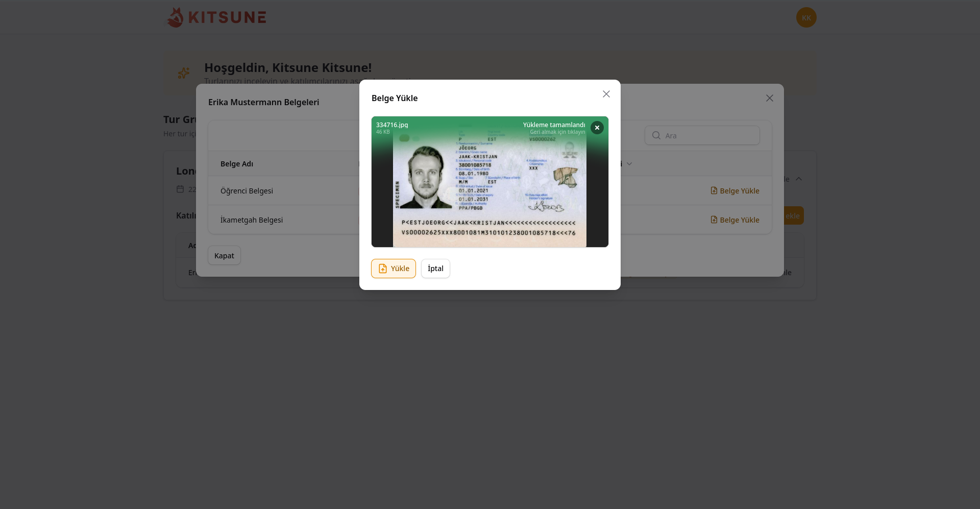Focus the Ara search field
Viewport: 980px width, 509px height.
(702, 135)
